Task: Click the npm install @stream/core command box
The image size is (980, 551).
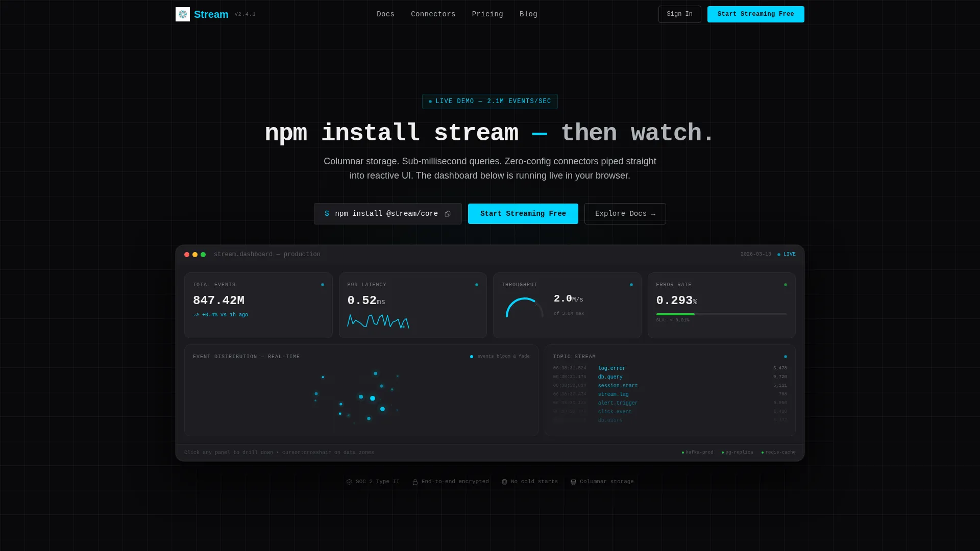Action: tap(388, 214)
